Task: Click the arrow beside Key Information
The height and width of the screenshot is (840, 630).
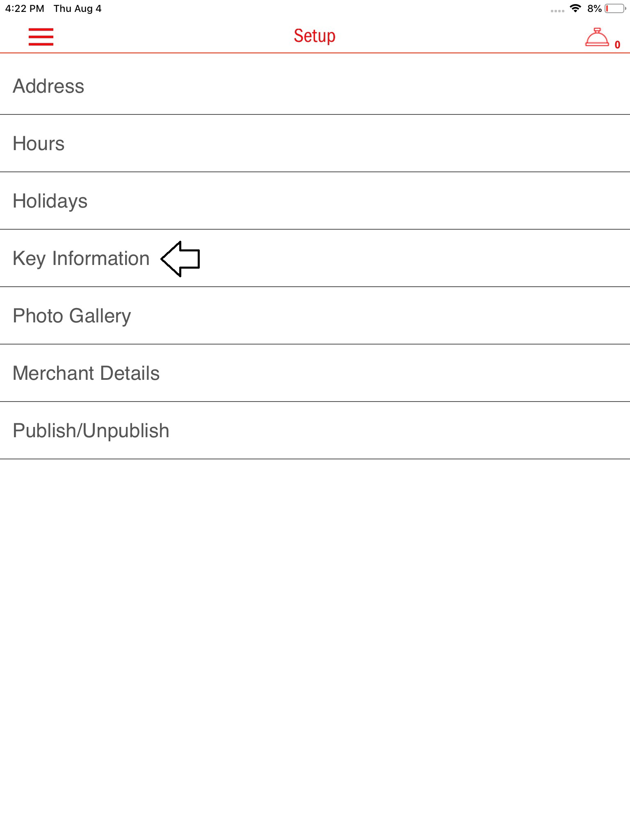Action: (x=180, y=259)
